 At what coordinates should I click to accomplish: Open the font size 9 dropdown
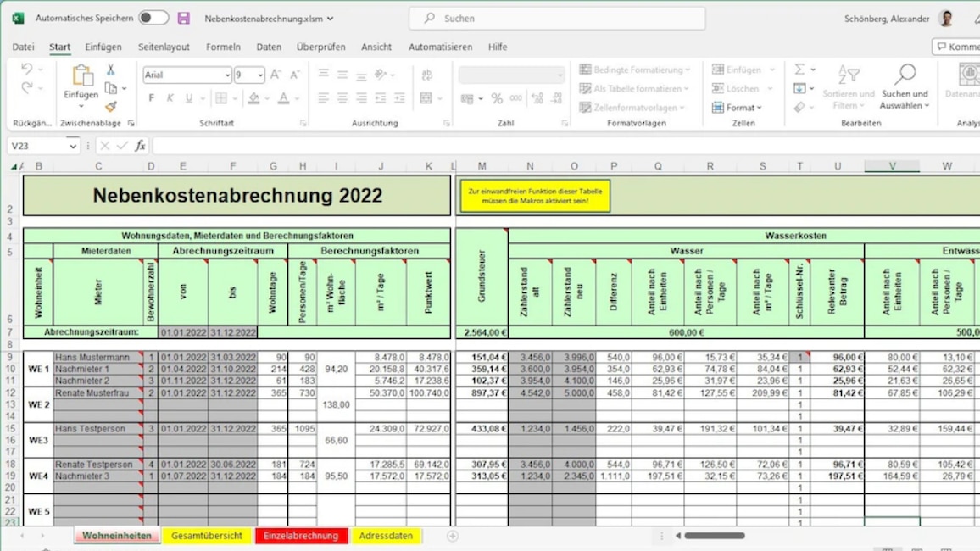pyautogui.click(x=260, y=75)
